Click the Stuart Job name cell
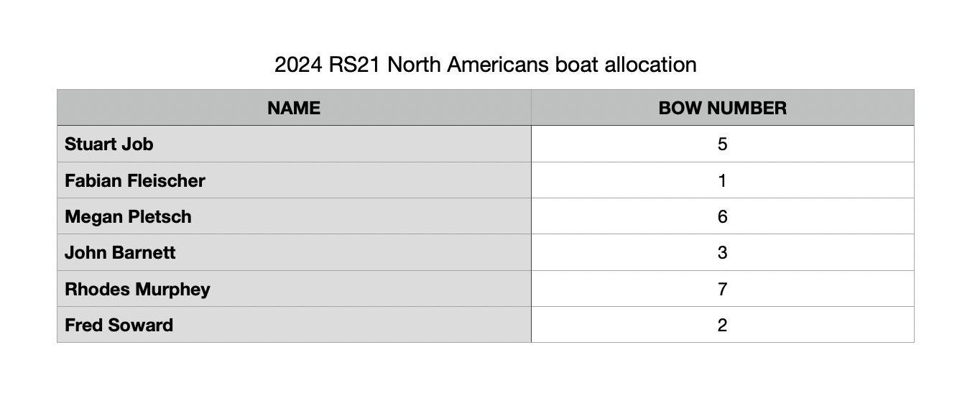 (x=294, y=144)
